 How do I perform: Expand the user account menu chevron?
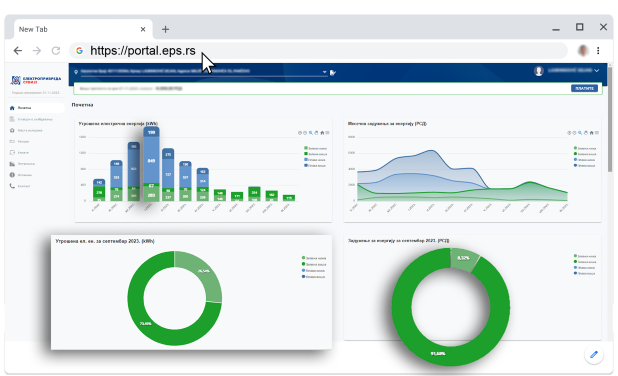pyautogui.click(x=597, y=71)
